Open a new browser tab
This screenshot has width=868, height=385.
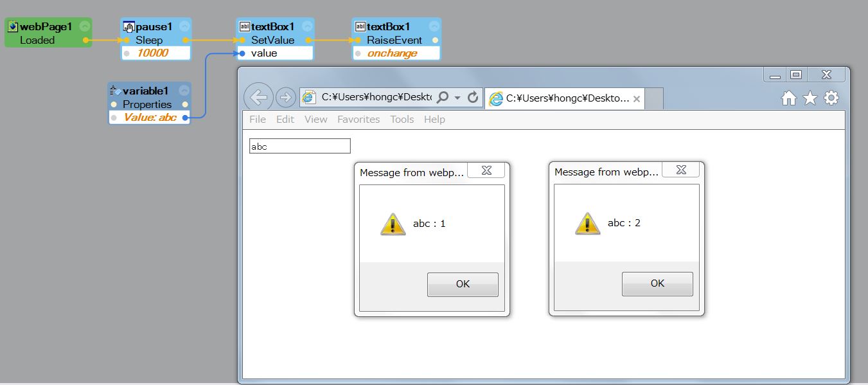[x=653, y=99]
